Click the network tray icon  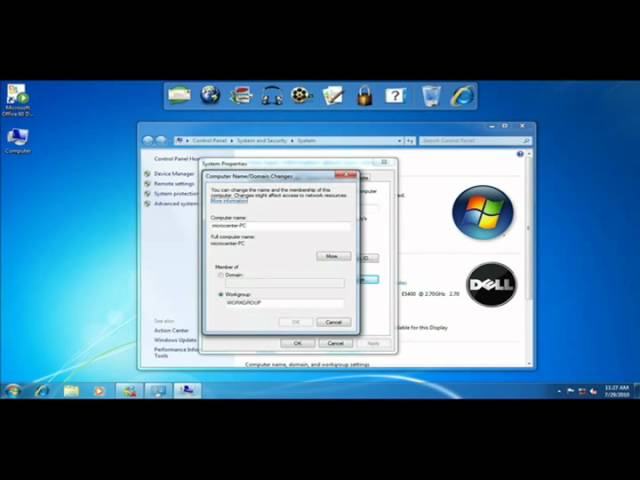click(582, 391)
